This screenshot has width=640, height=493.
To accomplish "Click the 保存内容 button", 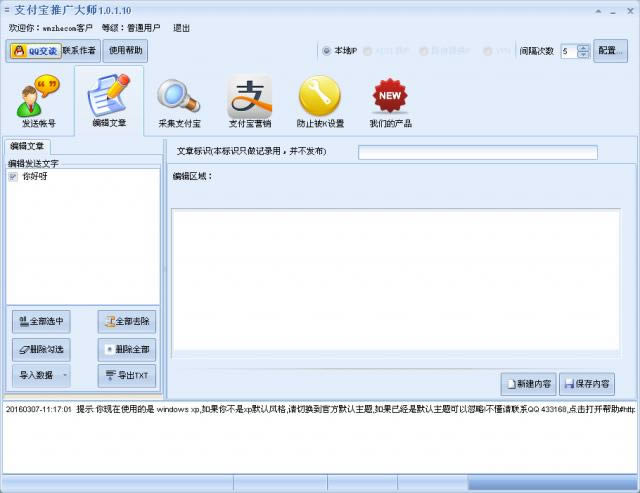I will 587,384.
